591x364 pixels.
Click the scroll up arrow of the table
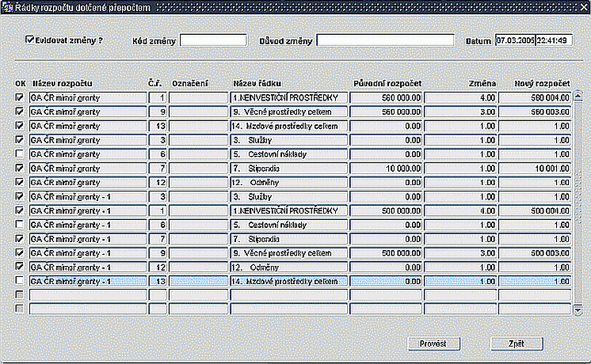[578, 96]
